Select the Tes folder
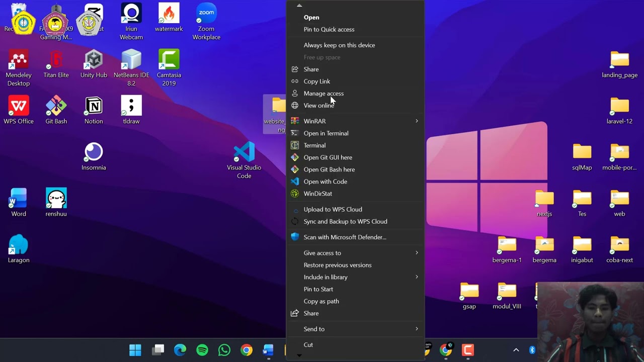Viewport: 644px width, 362px height. (x=582, y=203)
